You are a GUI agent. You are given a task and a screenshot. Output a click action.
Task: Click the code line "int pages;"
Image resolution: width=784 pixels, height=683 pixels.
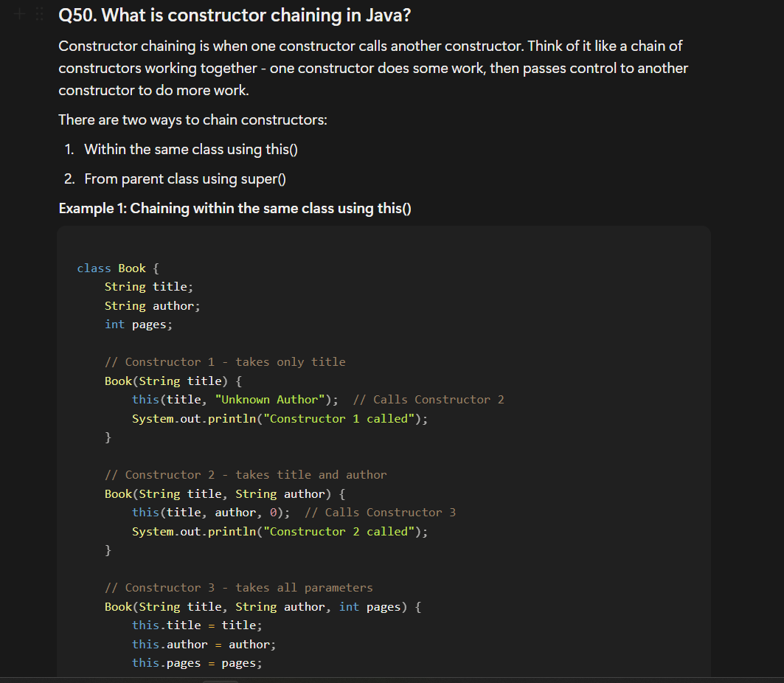coord(139,325)
